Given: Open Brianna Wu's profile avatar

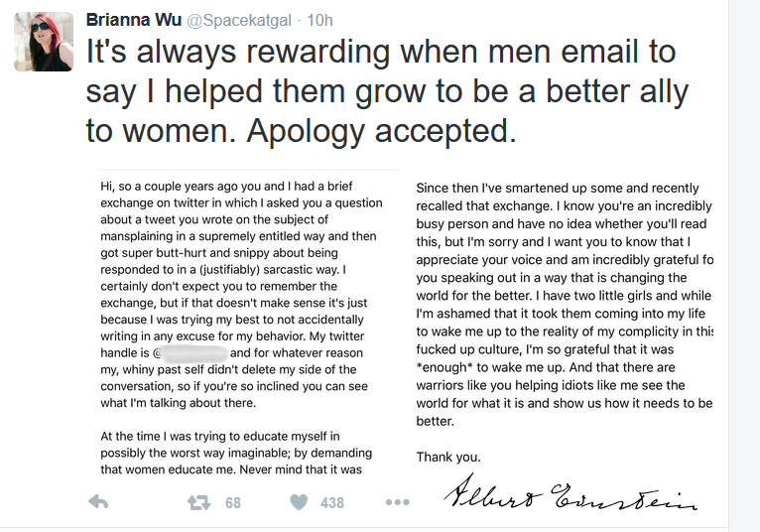Looking at the screenshot, I should (44, 42).
